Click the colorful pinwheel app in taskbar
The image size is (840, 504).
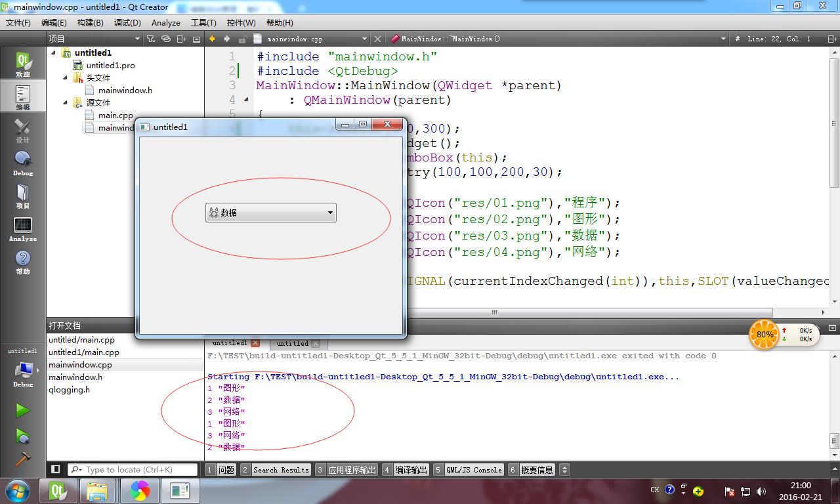(x=139, y=490)
